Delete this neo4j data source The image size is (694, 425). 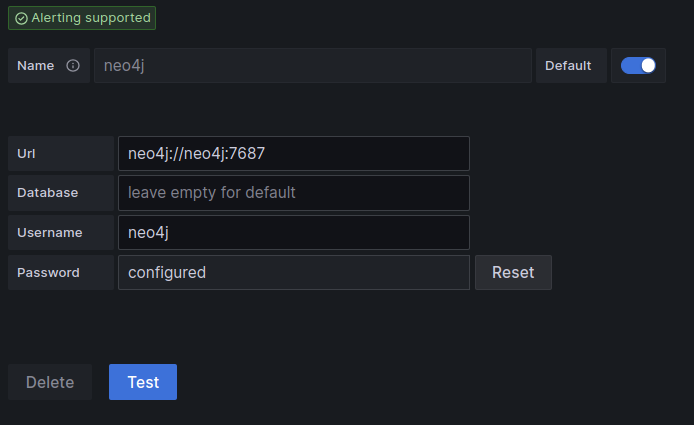click(x=50, y=382)
